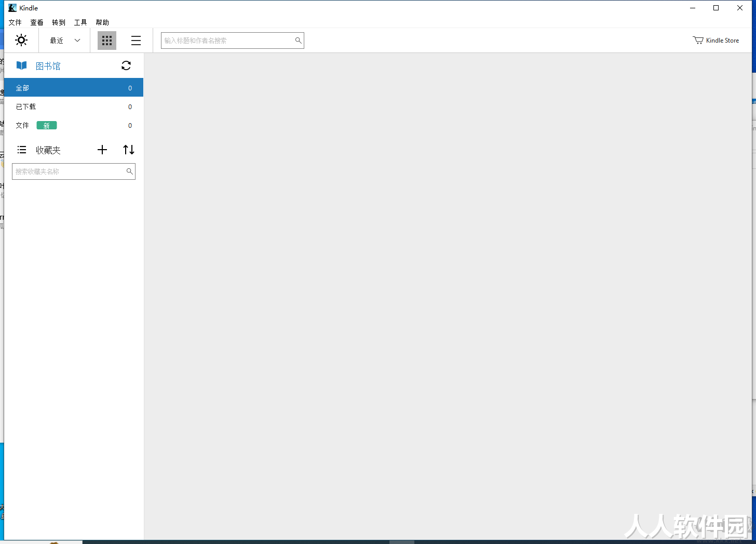Select the 全部 category
This screenshot has width=756, height=544.
coord(74,88)
